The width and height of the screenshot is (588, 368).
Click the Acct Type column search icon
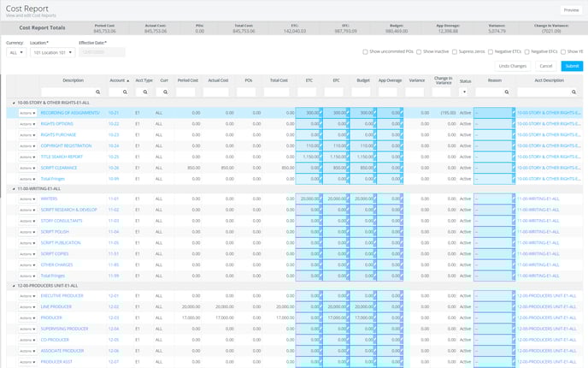point(145,92)
